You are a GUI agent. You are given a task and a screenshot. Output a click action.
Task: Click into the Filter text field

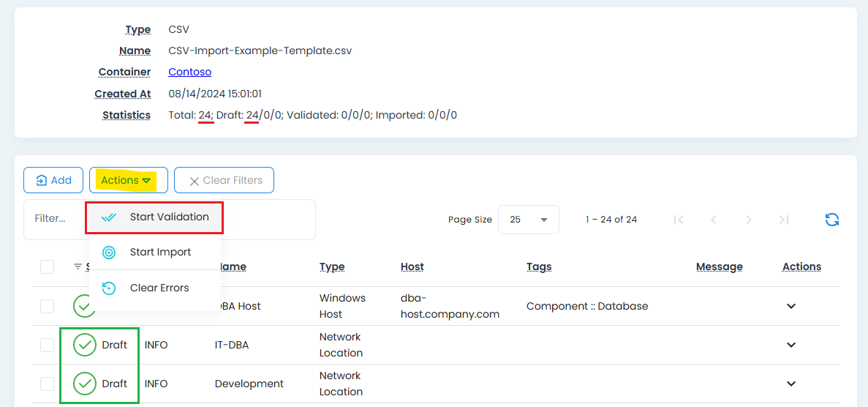point(55,219)
